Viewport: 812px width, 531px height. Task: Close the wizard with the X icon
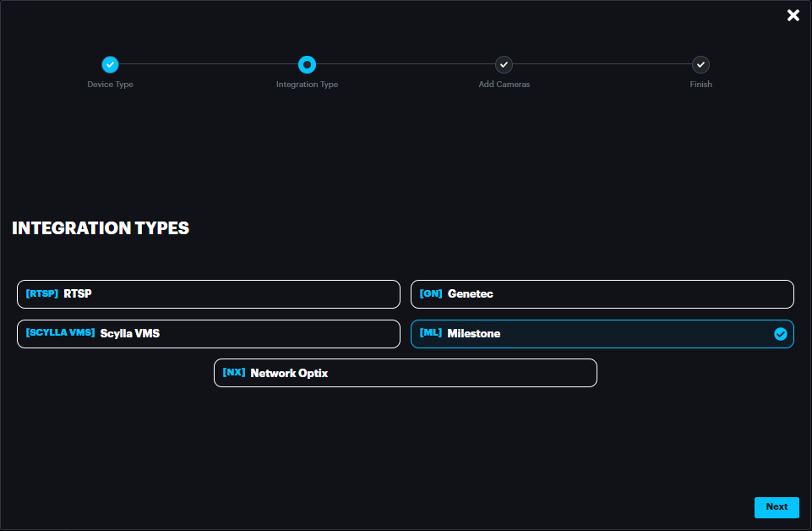[793, 15]
